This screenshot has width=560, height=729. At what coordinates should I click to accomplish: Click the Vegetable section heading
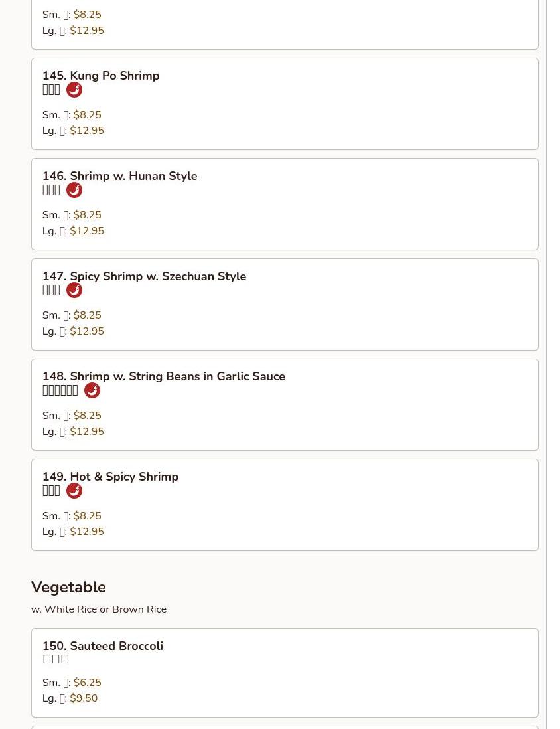68,587
